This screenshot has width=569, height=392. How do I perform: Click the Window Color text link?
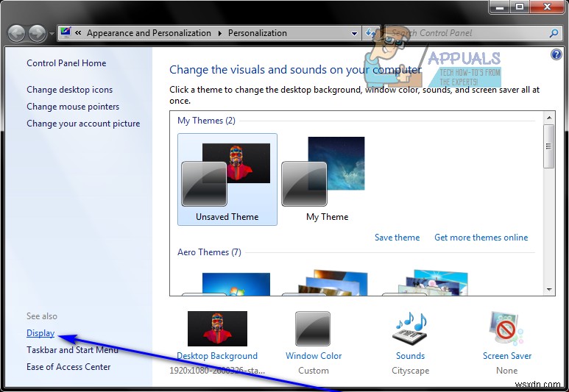point(314,356)
